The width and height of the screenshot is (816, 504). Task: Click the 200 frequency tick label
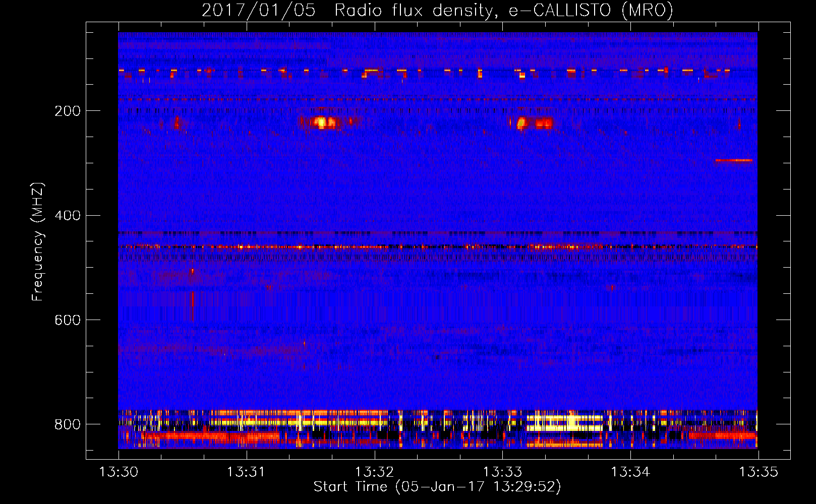[x=68, y=111]
